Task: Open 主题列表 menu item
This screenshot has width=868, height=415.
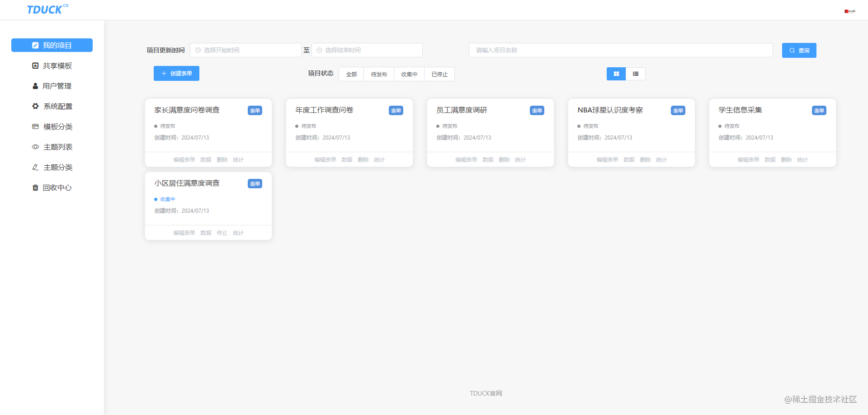Action: pyautogui.click(x=52, y=147)
